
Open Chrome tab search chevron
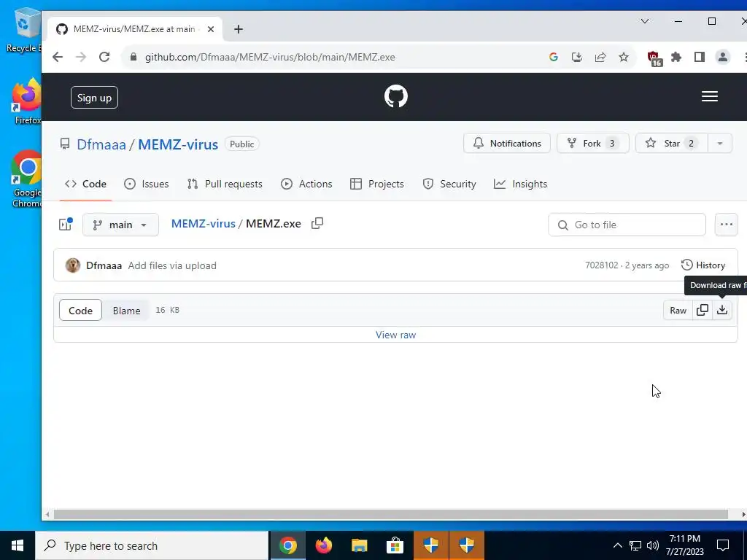(x=645, y=21)
